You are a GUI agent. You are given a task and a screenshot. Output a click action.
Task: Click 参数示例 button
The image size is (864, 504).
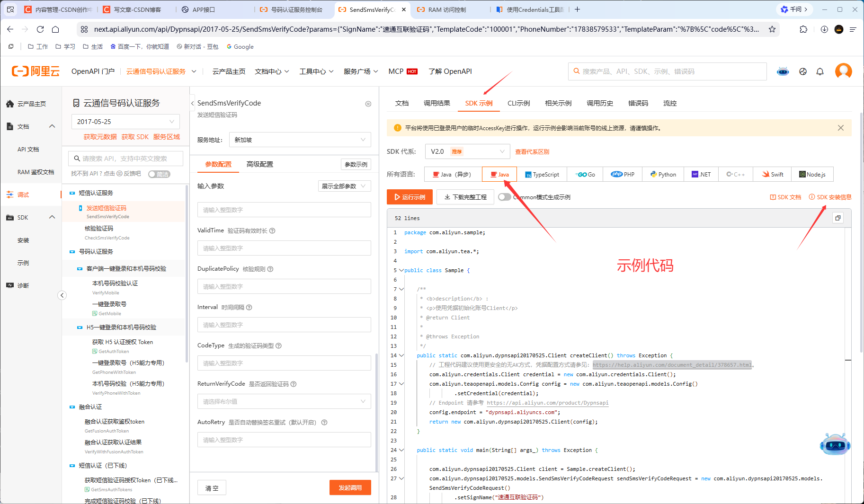tap(356, 164)
